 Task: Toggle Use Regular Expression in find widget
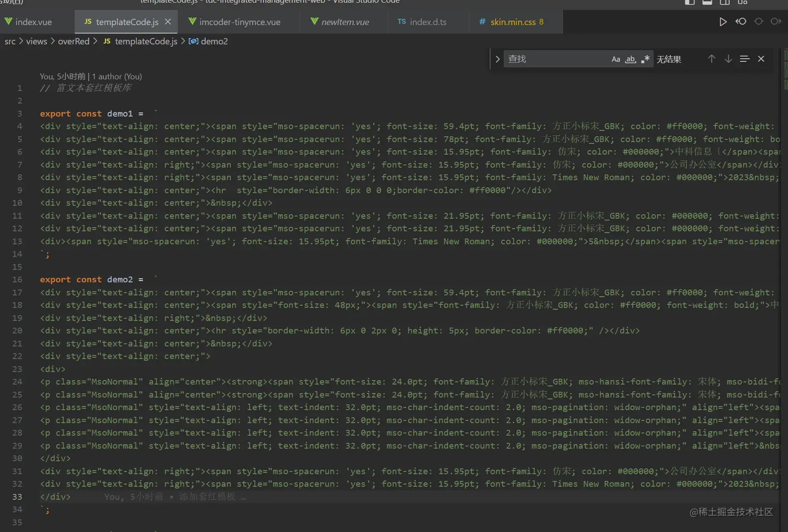(x=645, y=59)
